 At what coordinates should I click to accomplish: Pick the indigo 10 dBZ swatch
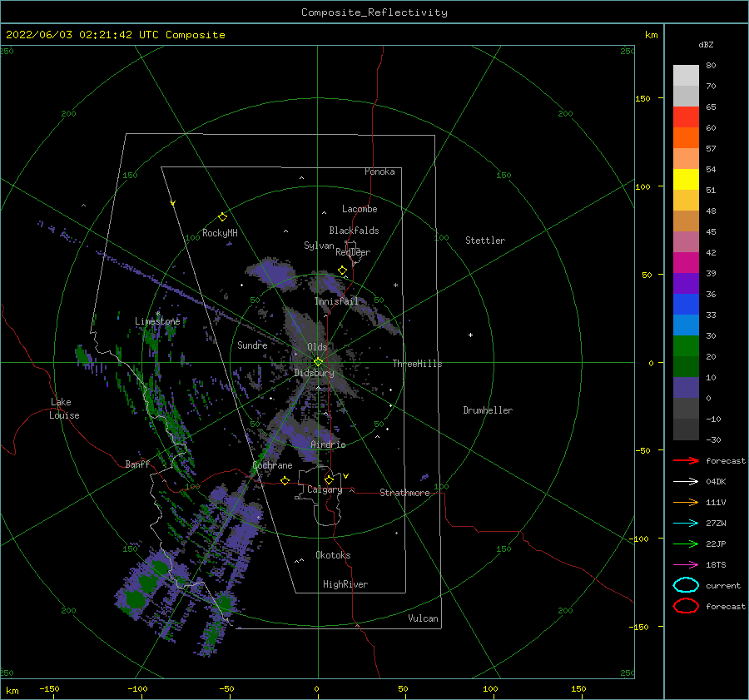coord(686,387)
